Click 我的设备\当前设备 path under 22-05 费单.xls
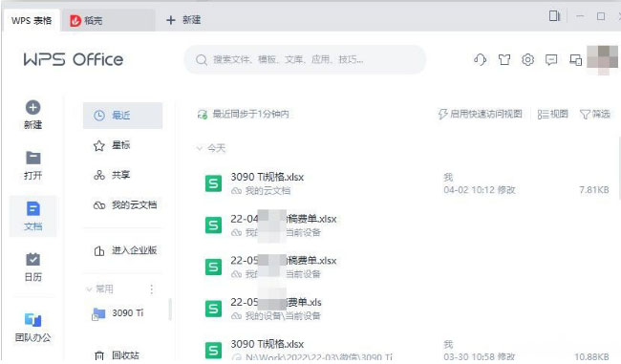Viewport: 621px width, 364px height. (283, 316)
